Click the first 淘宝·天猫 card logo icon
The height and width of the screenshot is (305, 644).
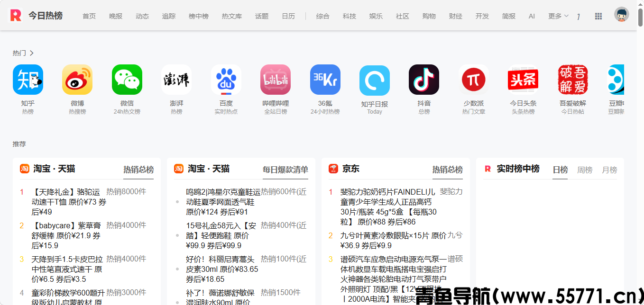click(25, 169)
